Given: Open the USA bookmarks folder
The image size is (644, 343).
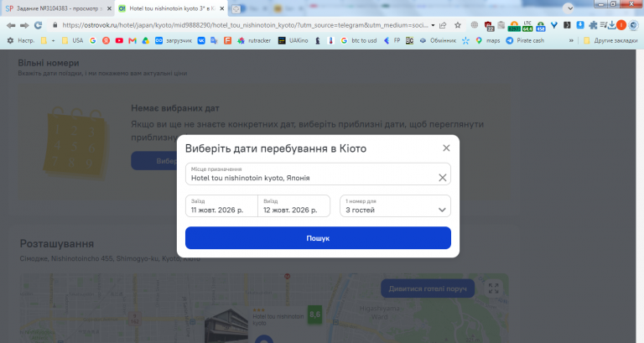Looking at the screenshot, I should (x=72, y=40).
